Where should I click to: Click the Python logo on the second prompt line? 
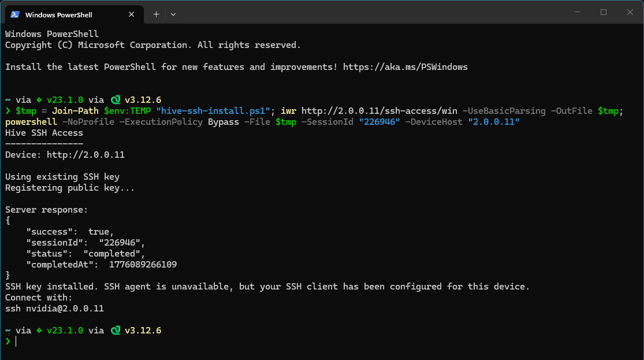point(115,330)
